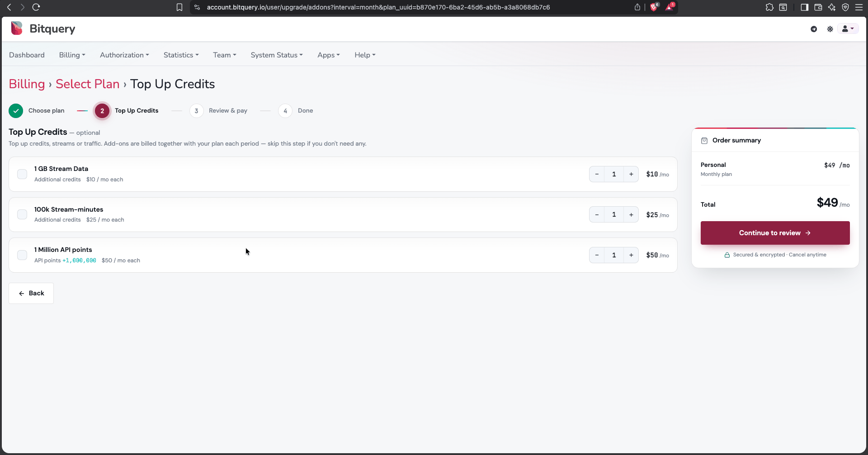The height and width of the screenshot is (455, 868).
Task: Open the Authorization dropdown menu
Action: tap(124, 55)
